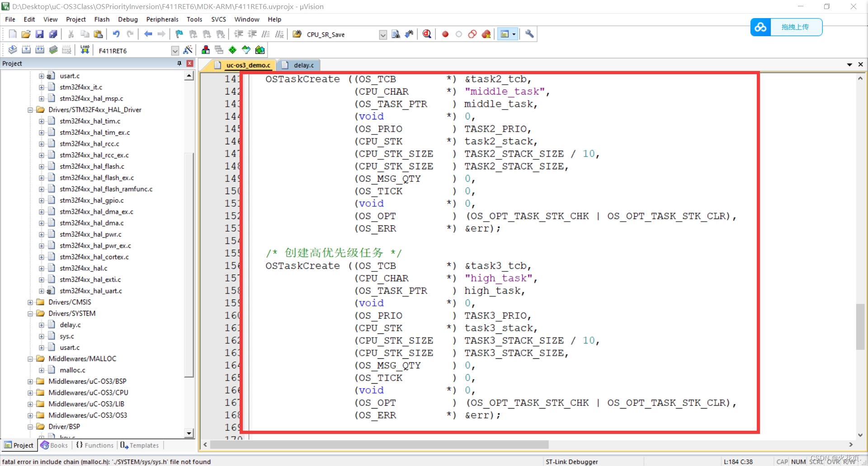This screenshot has height=466, width=868.
Task: Expand the Middlewares/uC-OS3/CPU group
Action: (x=30, y=393)
